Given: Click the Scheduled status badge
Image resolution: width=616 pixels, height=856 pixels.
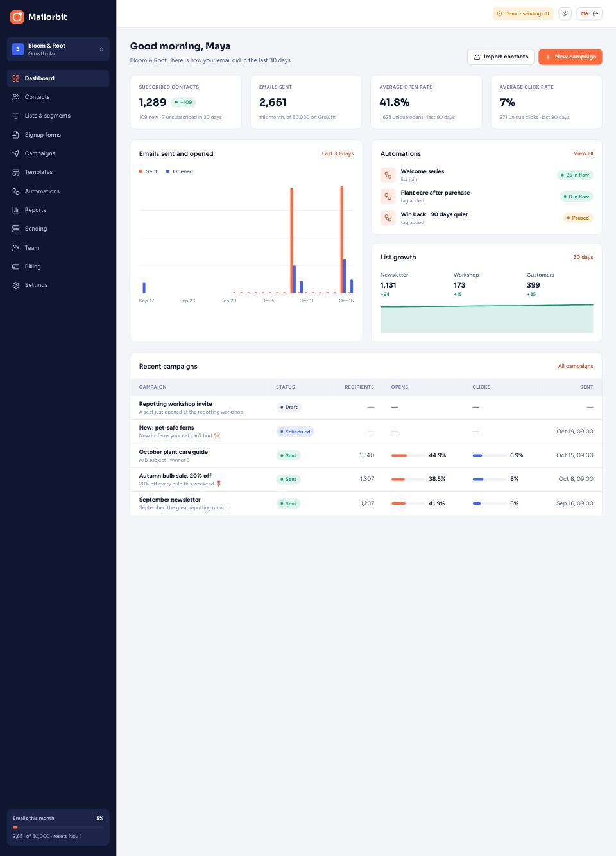Looking at the screenshot, I should tap(295, 432).
